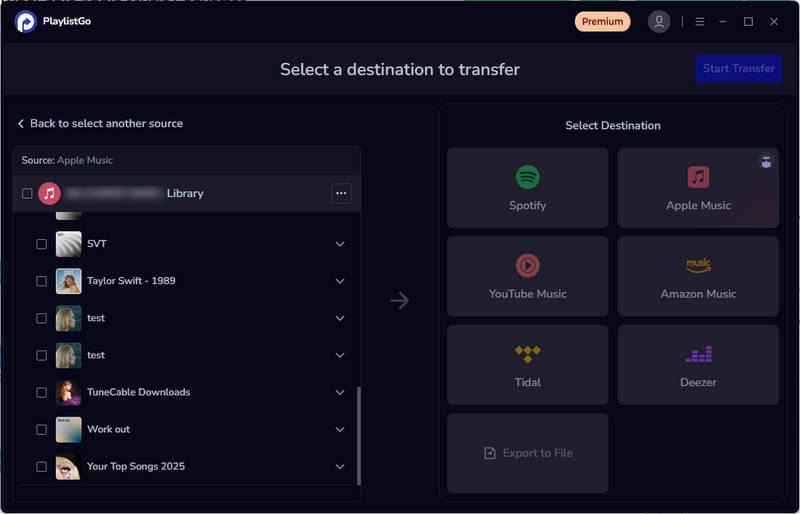Click the PlaylistGo logo icon

pos(26,21)
